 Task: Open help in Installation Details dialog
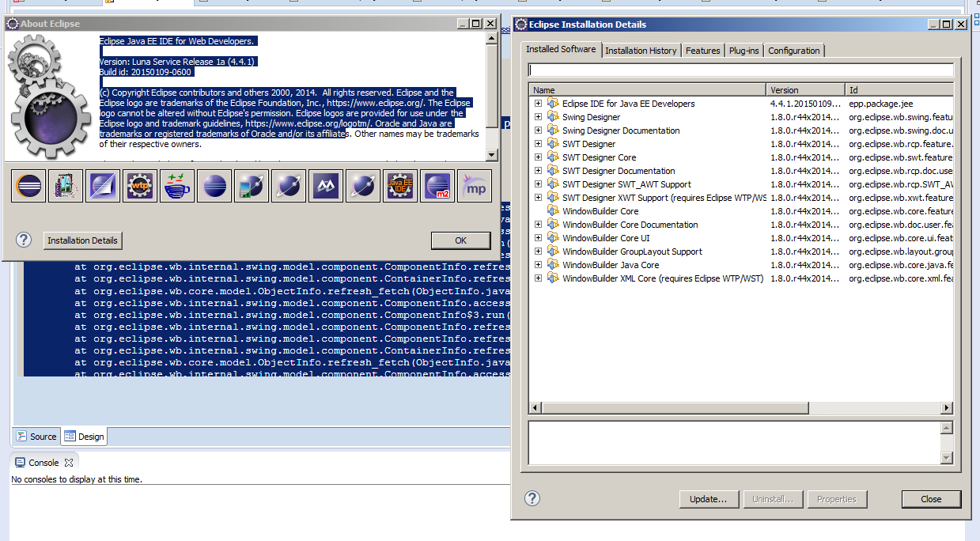tap(532, 498)
